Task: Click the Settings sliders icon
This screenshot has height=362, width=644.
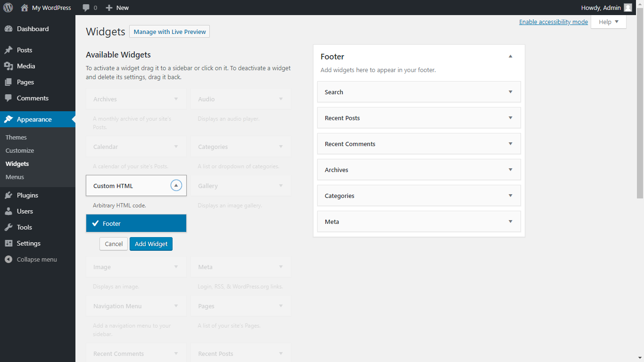Action: 8,243
